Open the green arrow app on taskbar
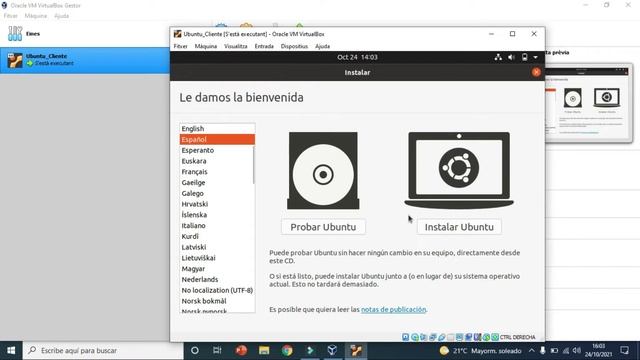This screenshot has height=360, width=640. (x=310, y=350)
